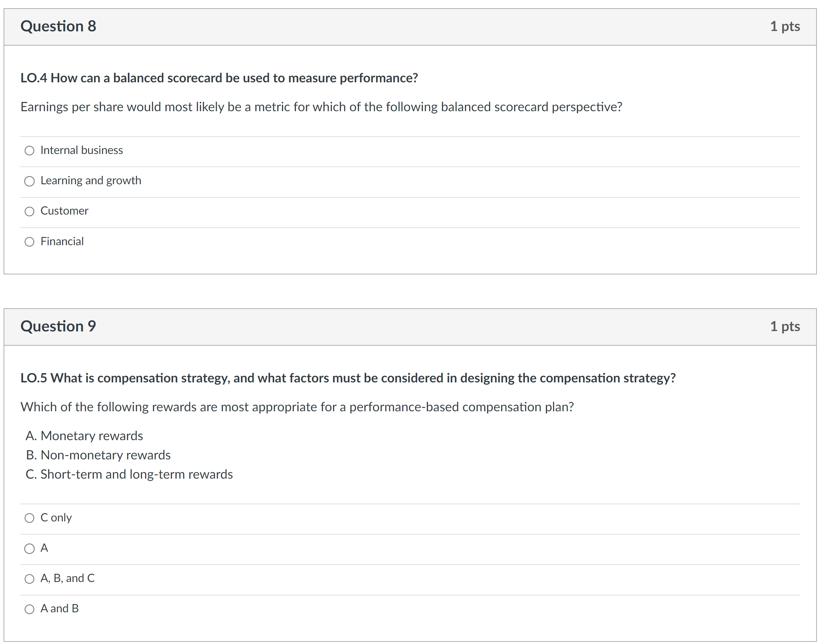Click the Question 9 header title
This screenshot has height=644, width=819.
point(58,326)
